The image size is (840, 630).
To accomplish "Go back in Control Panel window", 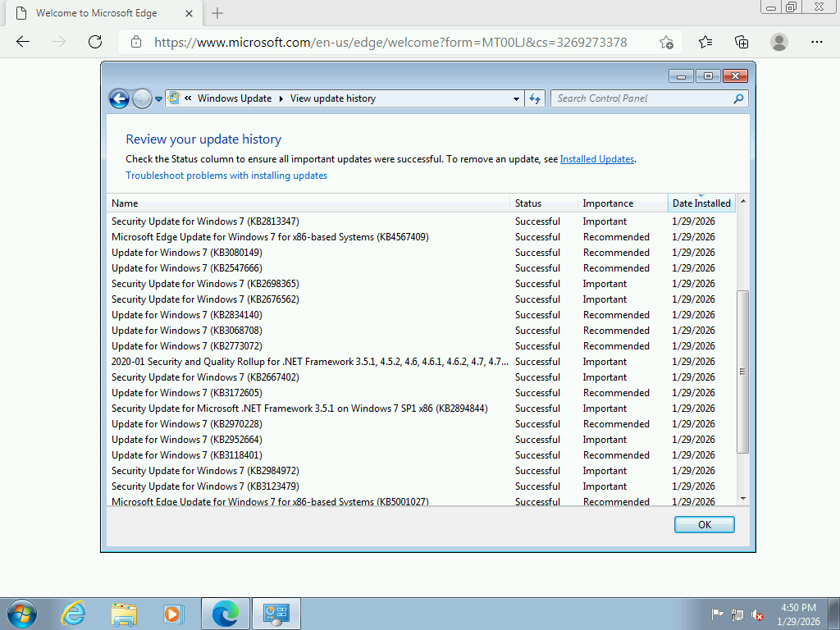I will [x=119, y=98].
